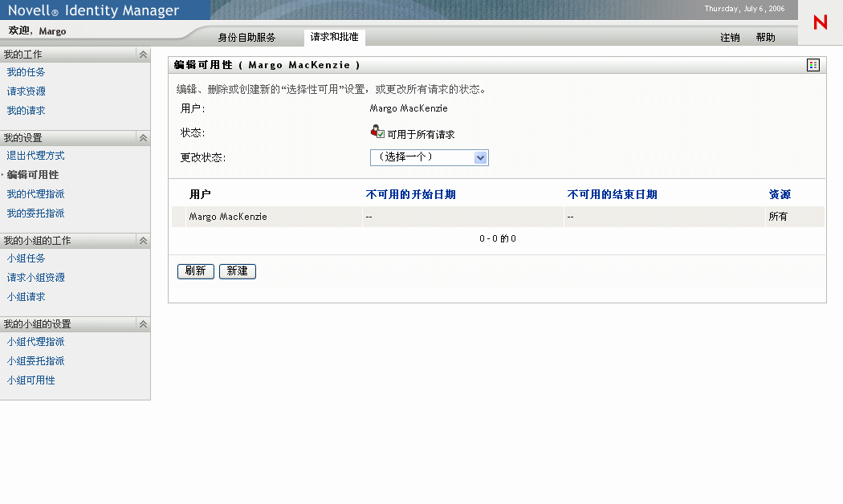This screenshot has height=504, width=843.
Task: Click the red Novell N logo
Action: click(819, 23)
